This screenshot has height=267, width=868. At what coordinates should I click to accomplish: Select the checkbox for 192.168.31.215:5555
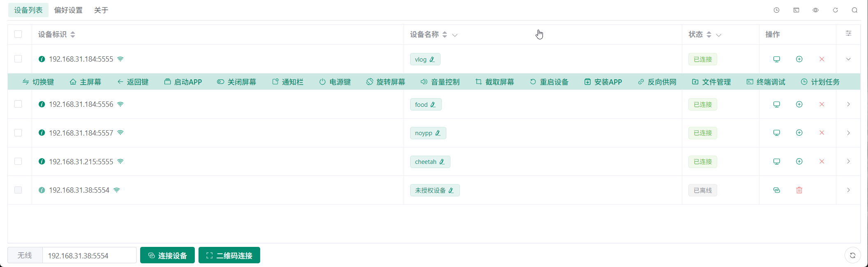pyautogui.click(x=18, y=161)
